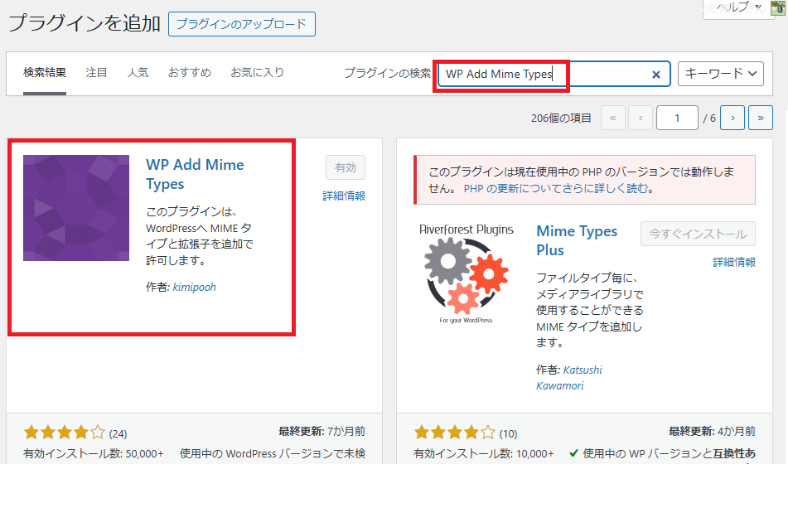Click the current page number field

pos(677,118)
